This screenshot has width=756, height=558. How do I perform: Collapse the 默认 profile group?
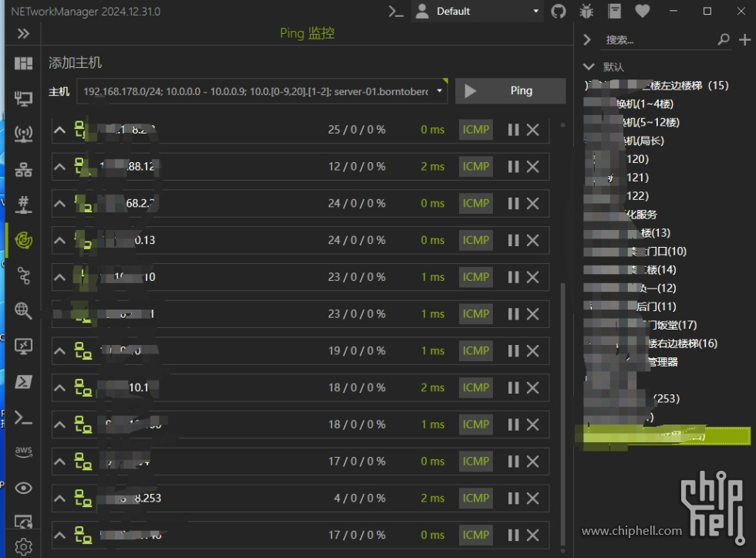pos(588,66)
